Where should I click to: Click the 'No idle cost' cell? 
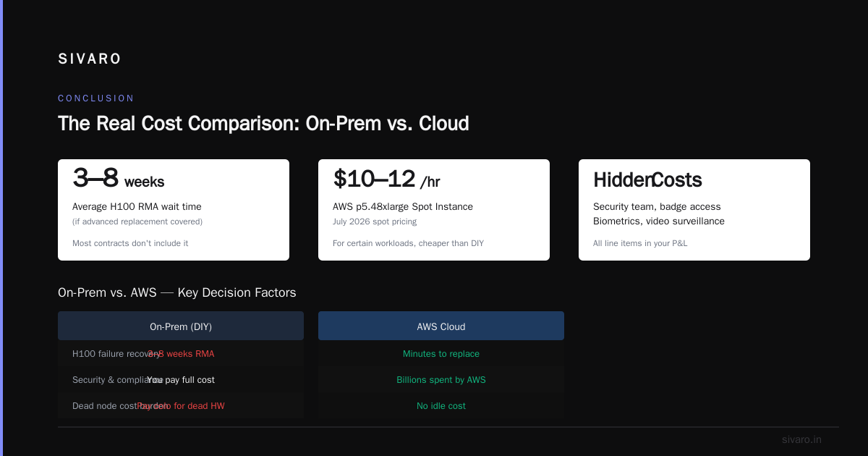(x=441, y=406)
